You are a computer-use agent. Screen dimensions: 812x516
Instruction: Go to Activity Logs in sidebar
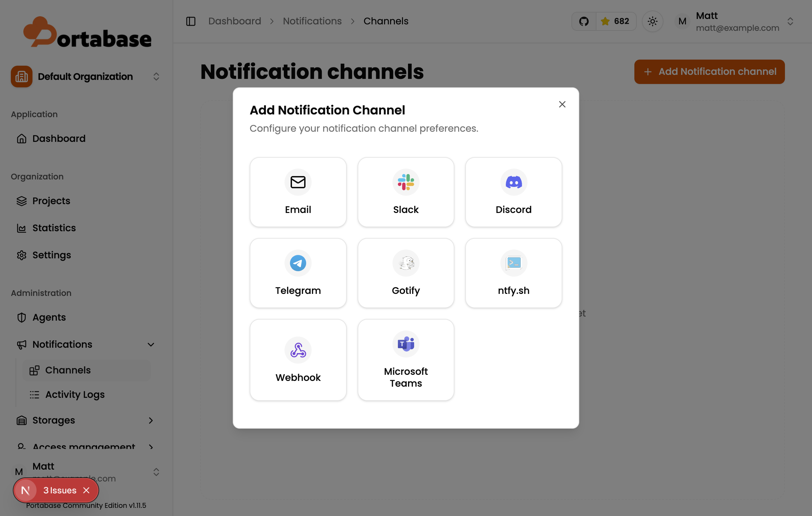coord(75,394)
